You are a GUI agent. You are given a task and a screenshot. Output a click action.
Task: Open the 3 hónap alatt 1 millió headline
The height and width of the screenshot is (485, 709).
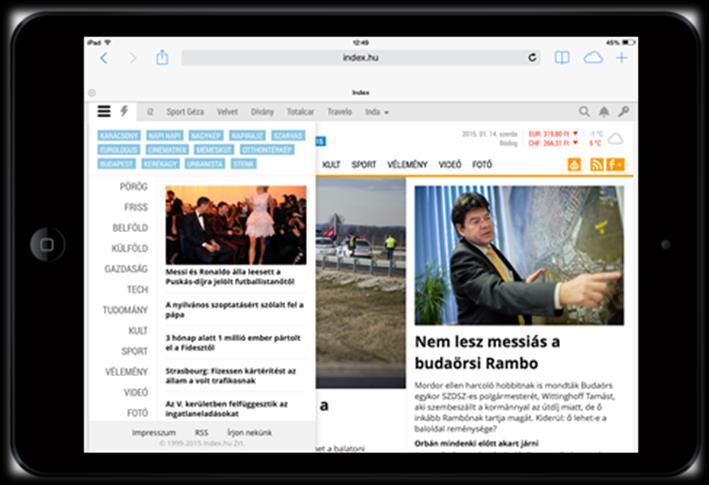233,343
